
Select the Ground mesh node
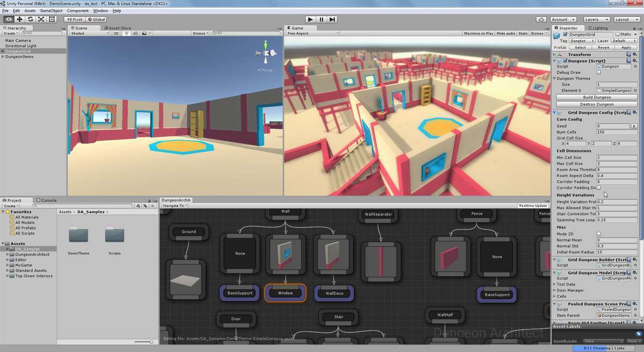[186, 279]
